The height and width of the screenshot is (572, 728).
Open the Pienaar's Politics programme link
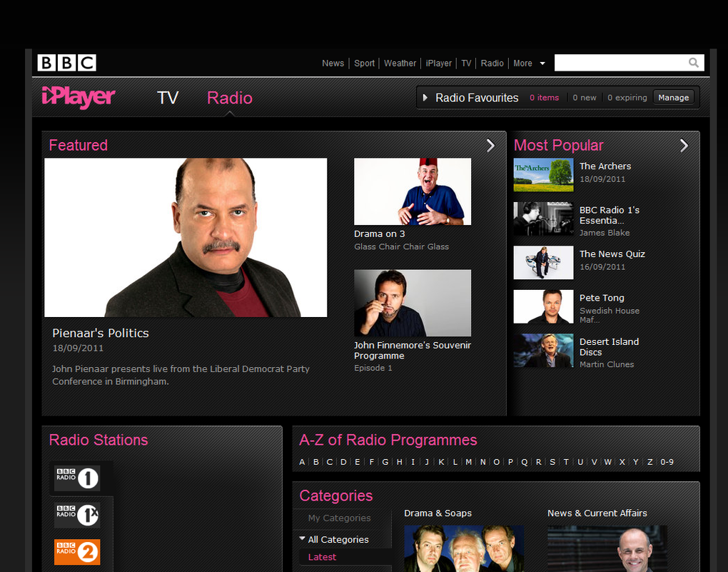(101, 333)
